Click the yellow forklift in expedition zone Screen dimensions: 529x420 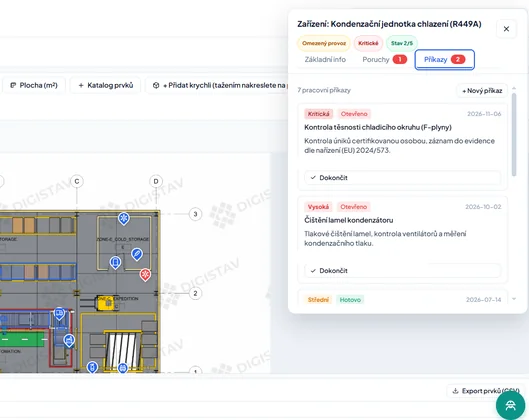pyautogui.click(x=106, y=303)
